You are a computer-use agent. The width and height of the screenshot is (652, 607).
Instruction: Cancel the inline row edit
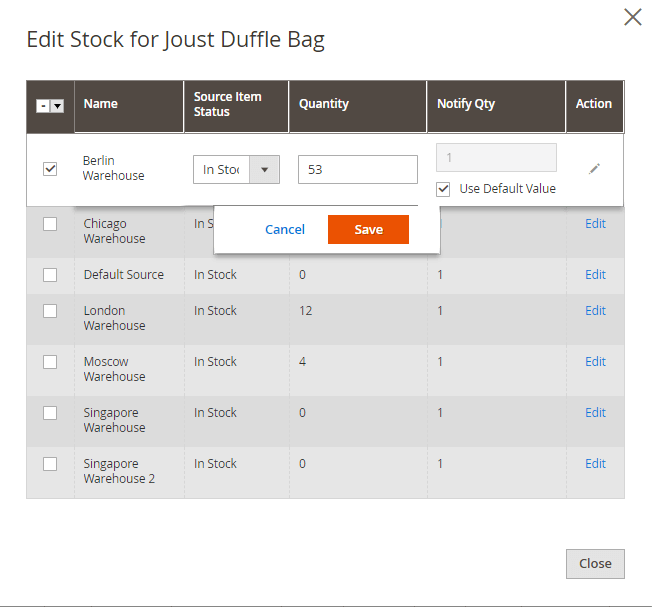[285, 230]
